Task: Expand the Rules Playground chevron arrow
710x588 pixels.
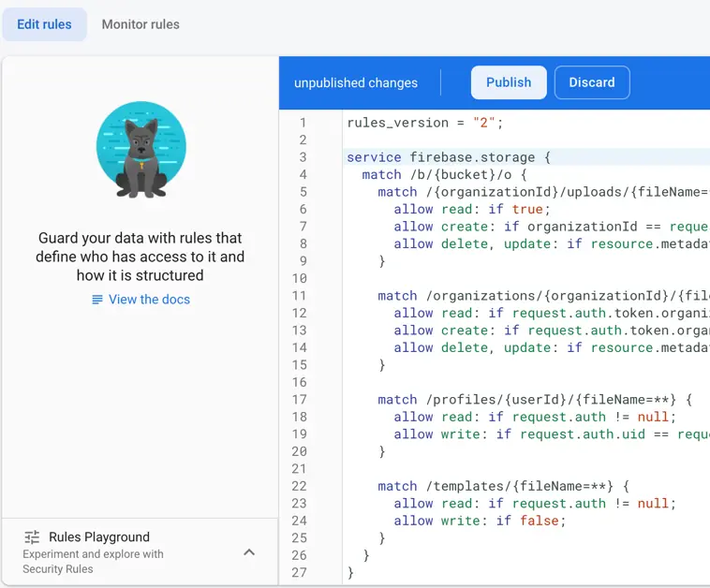Action: pyautogui.click(x=249, y=552)
